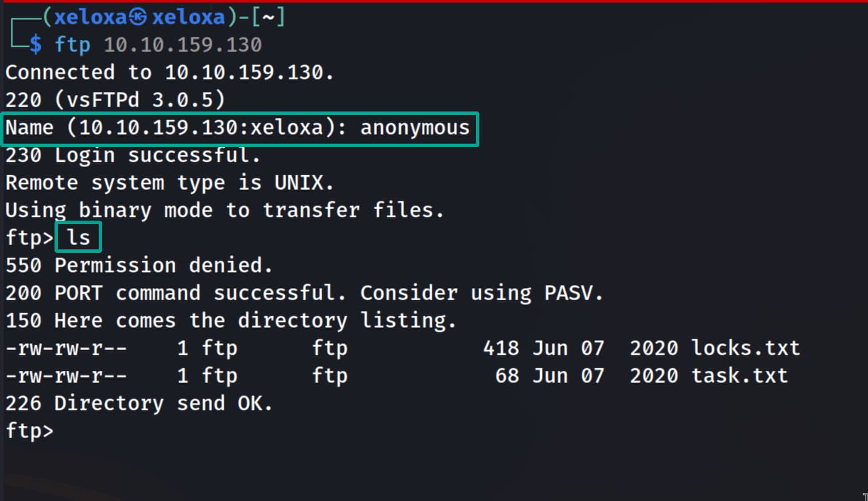
Task: Click the task.txt filename in the listing
Action: tap(739, 376)
